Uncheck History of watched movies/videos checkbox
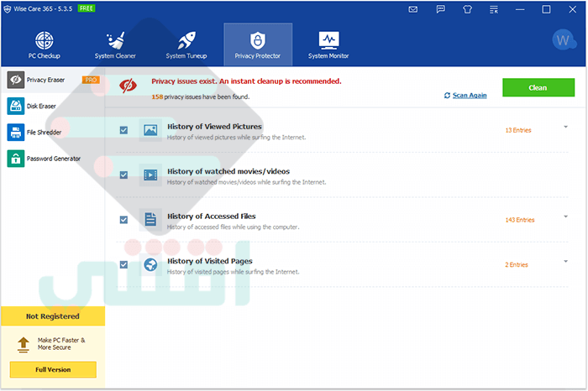This screenshot has height=391, width=588. tap(123, 175)
